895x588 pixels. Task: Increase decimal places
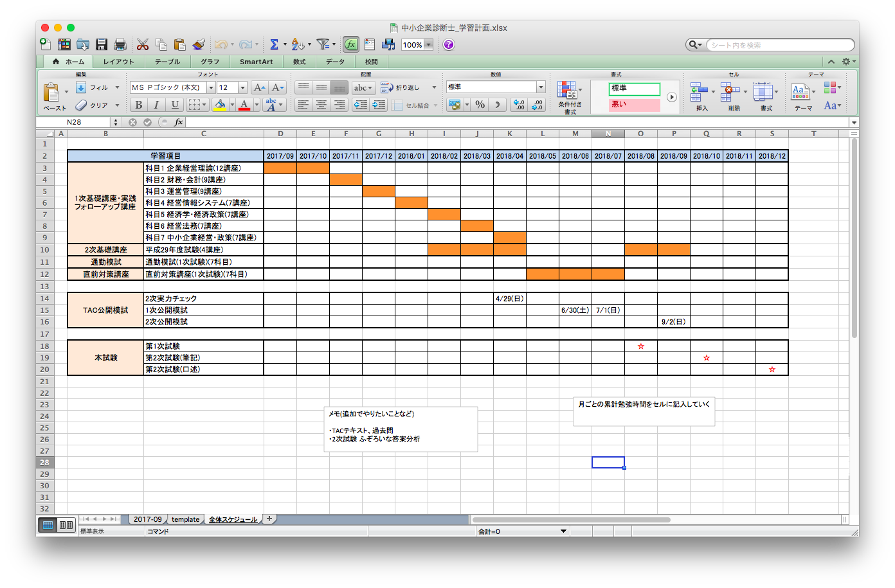click(x=519, y=105)
